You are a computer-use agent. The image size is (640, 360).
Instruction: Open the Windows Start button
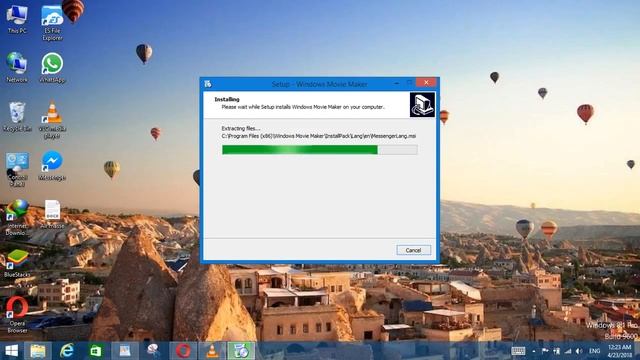pos(11,351)
